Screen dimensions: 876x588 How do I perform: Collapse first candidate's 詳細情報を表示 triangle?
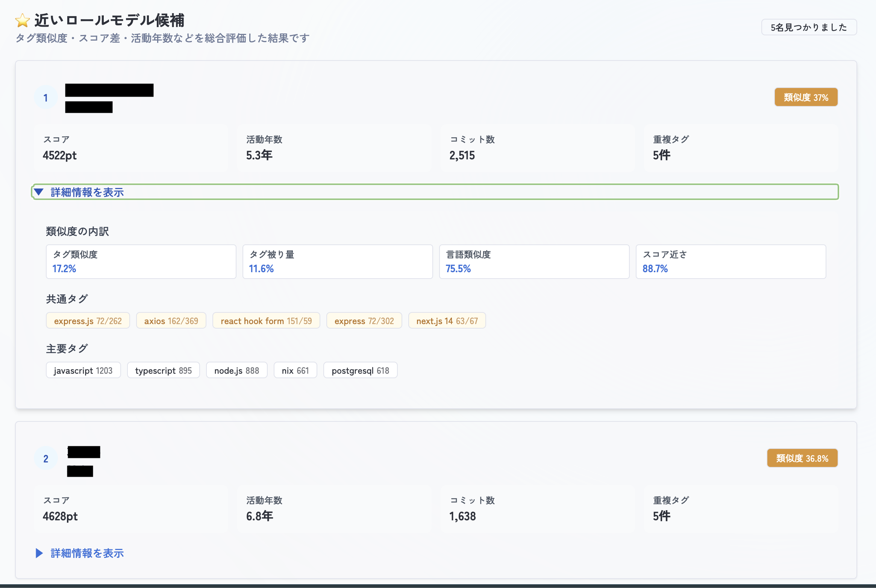(39, 192)
